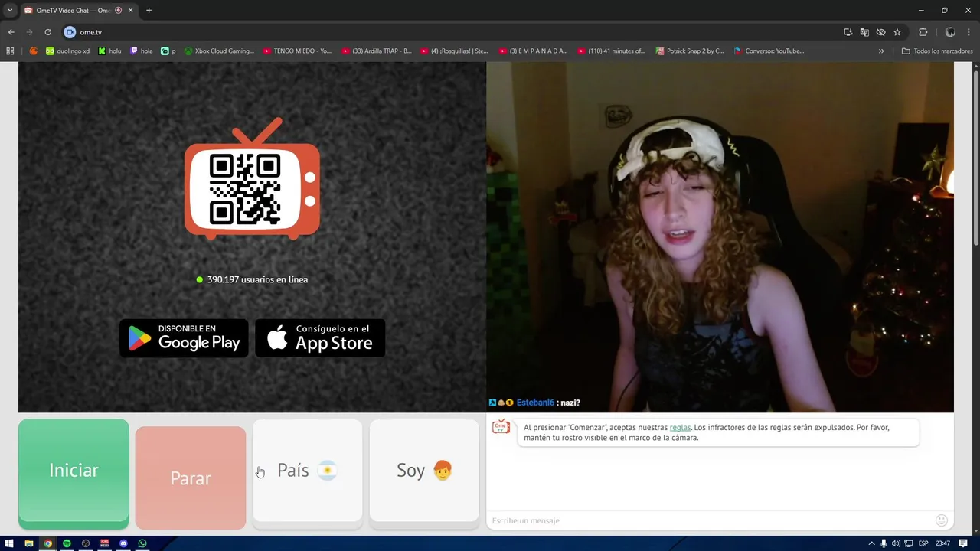Viewport: 980px width, 551px height.
Task: Open the Xbox Cloud Gaming bookmark
Action: click(x=219, y=51)
